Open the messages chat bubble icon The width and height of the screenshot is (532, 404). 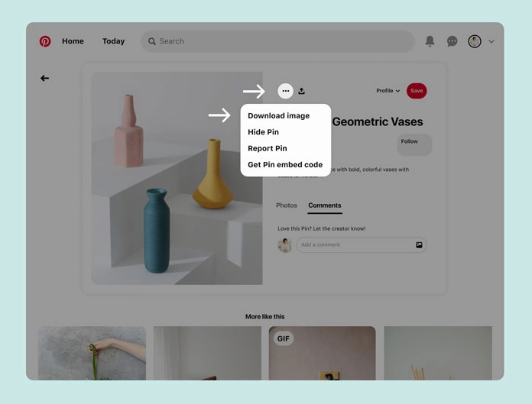452,41
